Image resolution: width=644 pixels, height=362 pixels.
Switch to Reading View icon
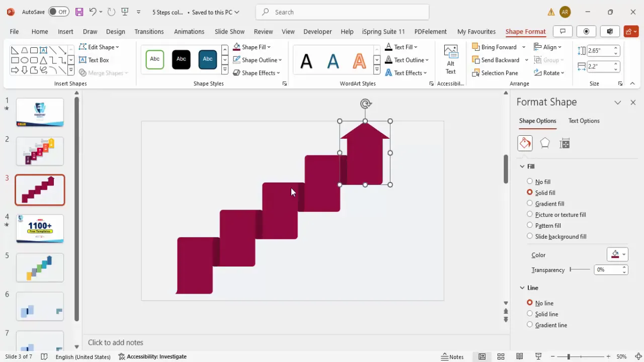519,356
